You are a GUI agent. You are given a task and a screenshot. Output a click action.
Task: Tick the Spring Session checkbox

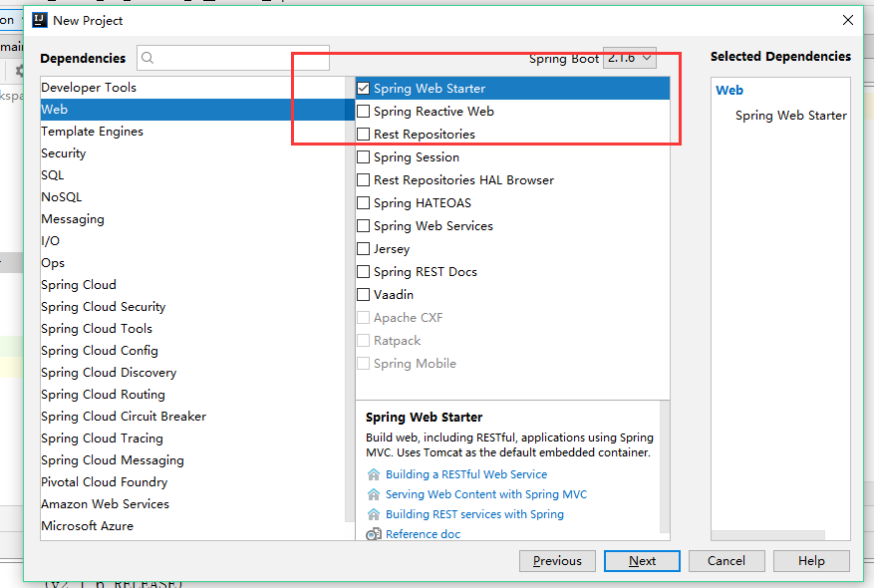[364, 157]
